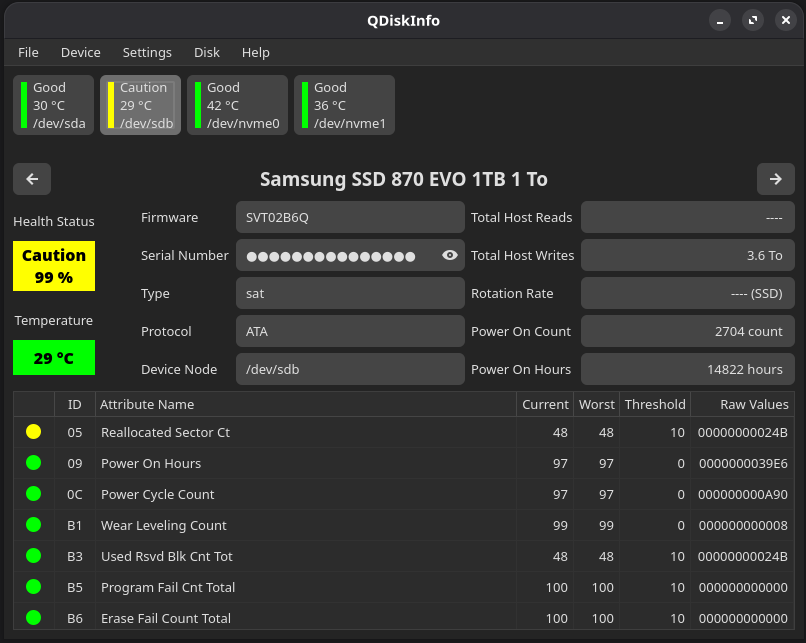Click green status dot for Wear Leveling Count
Screen dimensions: 806x643
pyautogui.click(x=33, y=525)
